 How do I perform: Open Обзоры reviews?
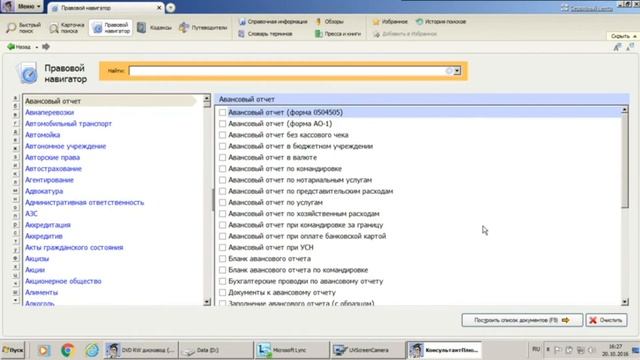pos(329,22)
